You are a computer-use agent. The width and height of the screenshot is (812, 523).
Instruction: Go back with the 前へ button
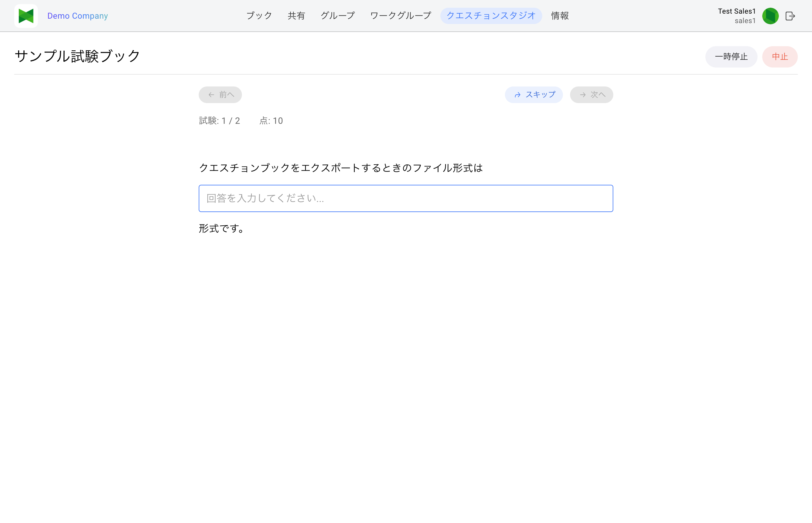(x=220, y=95)
